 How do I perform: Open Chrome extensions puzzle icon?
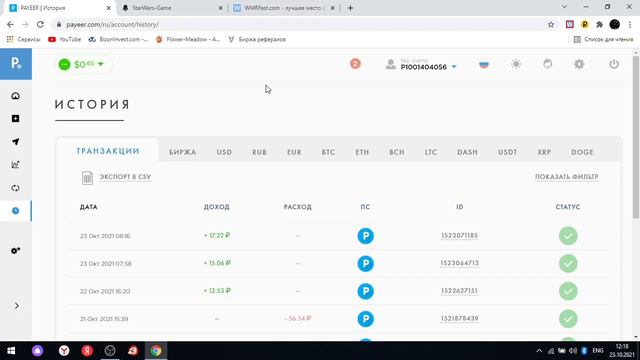point(599,24)
